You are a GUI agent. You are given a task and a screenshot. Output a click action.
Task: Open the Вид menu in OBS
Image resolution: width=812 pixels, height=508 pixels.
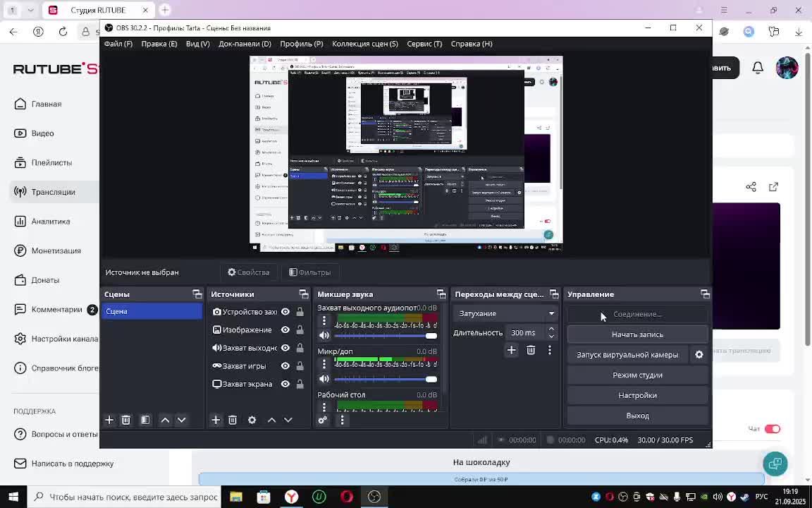198,44
